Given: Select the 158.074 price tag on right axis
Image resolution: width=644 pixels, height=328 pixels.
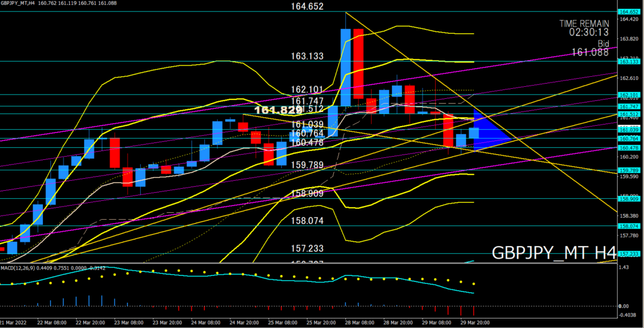Looking at the screenshot, I should (628, 226).
